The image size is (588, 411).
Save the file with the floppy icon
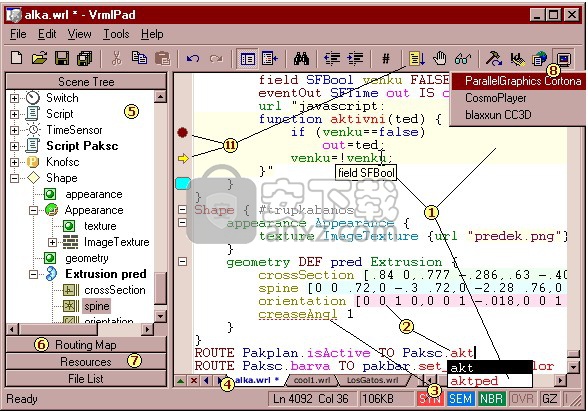point(62,58)
